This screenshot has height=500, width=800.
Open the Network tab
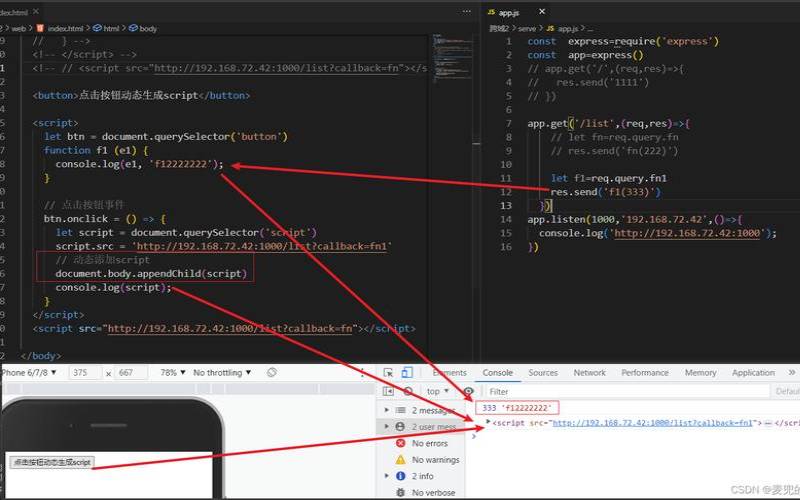pyautogui.click(x=589, y=372)
